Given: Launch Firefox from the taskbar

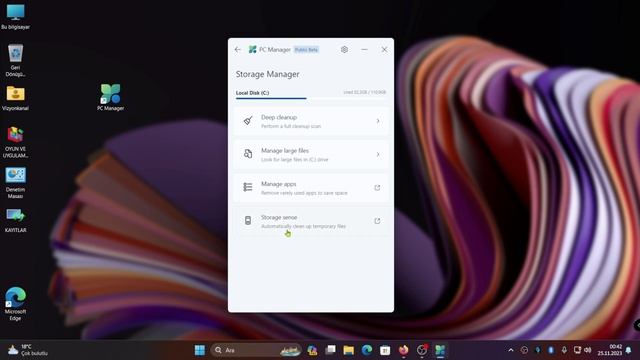Looking at the screenshot, I should tap(404, 350).
